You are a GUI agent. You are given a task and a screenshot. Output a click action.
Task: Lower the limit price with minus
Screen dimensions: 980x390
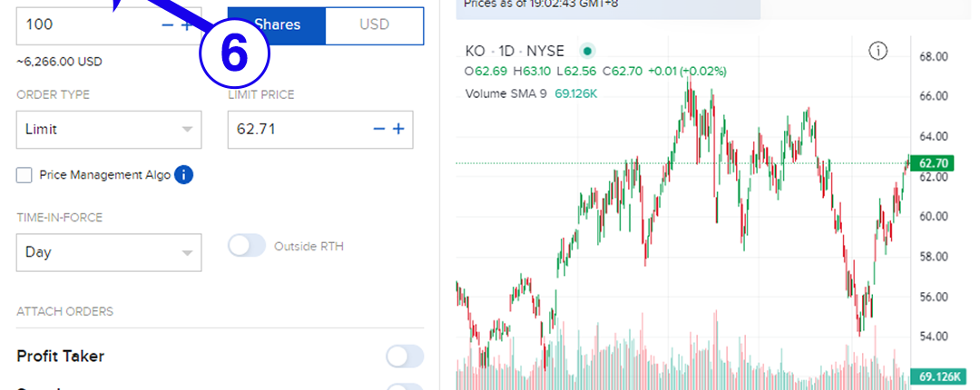[x=379, y=129]
